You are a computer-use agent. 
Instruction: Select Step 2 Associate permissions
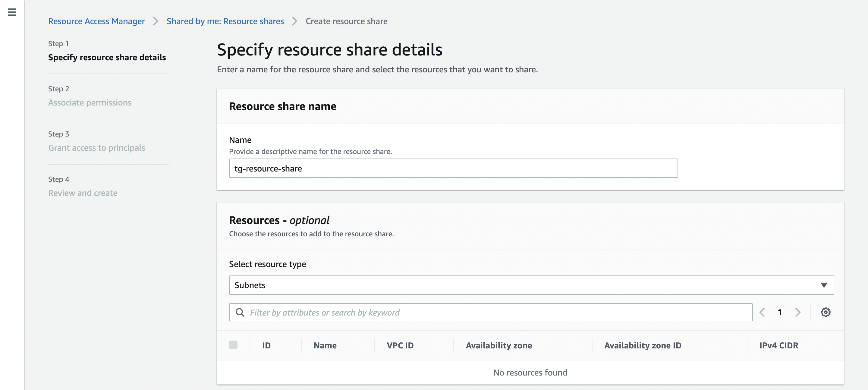[90, 102]
